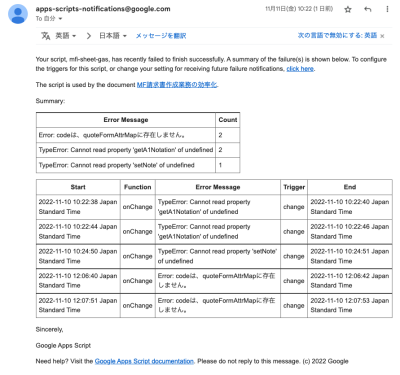Reply to the email with the arrow icon
400x375 pixels.
368,9
